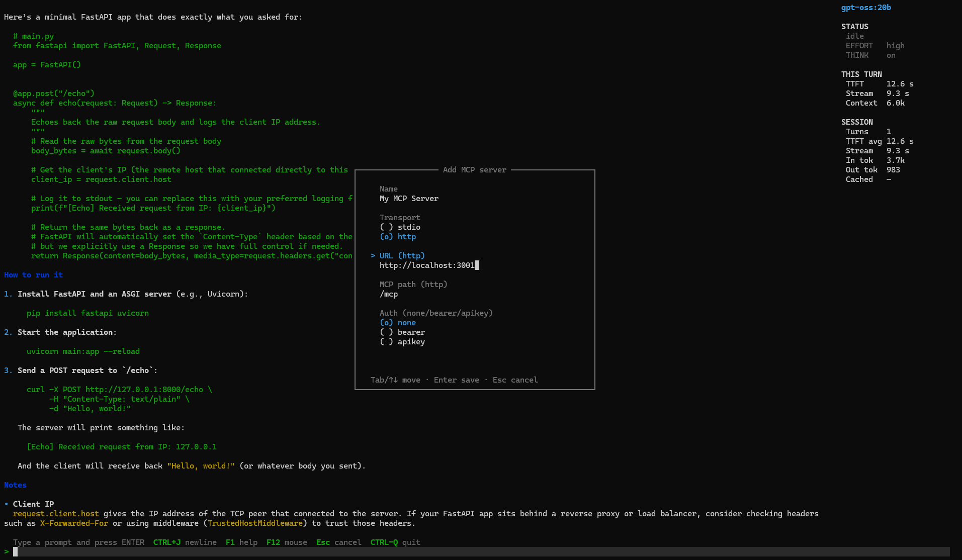Click the TrustedHostMiddleware highlighted text
The height and width of the screenshot is (560, 962).
[255, 523]
